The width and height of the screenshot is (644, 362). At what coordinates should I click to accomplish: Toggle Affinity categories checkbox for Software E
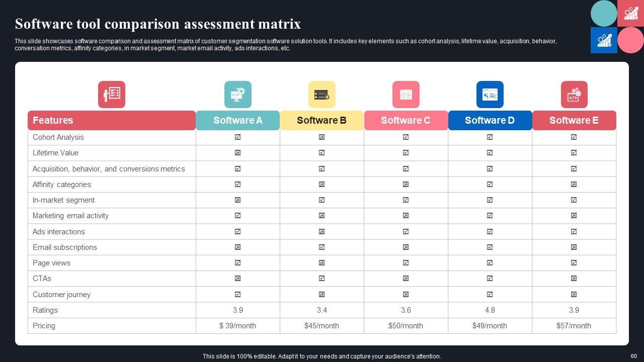tap(574, 185)
